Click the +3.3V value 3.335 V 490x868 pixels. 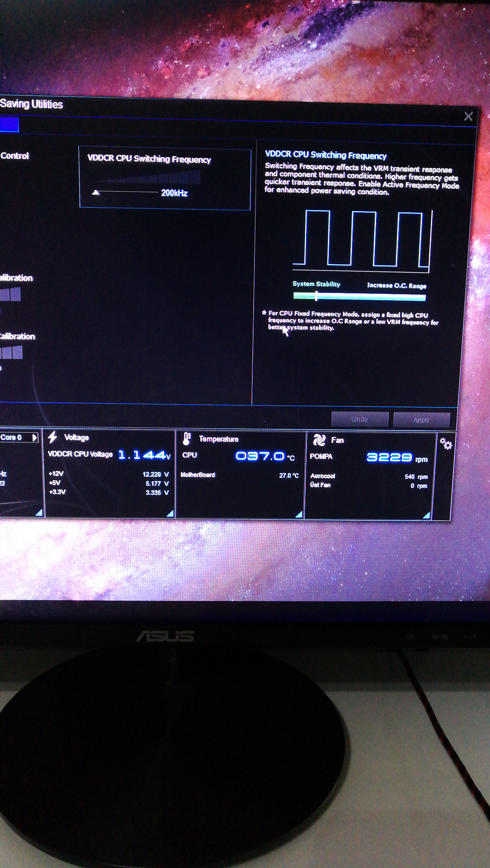(x=157, y=493)
